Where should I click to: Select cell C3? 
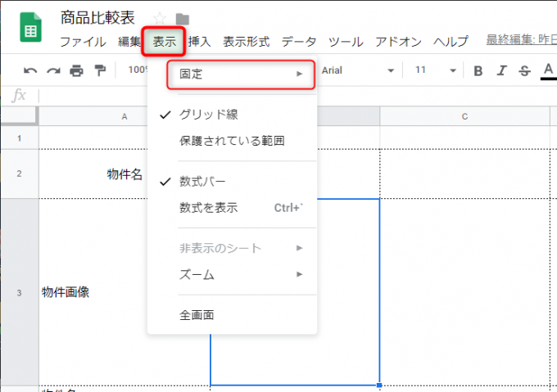(464, 292)
